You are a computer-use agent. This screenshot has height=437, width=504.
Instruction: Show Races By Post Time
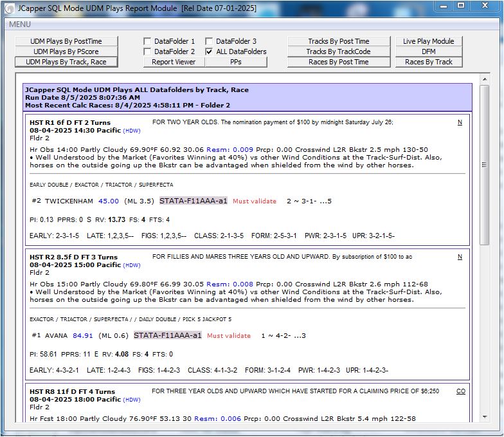(339, 62)
